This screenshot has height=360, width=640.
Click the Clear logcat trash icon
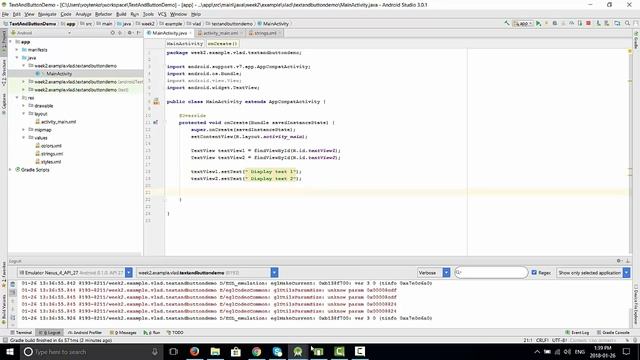click(13, 284)
